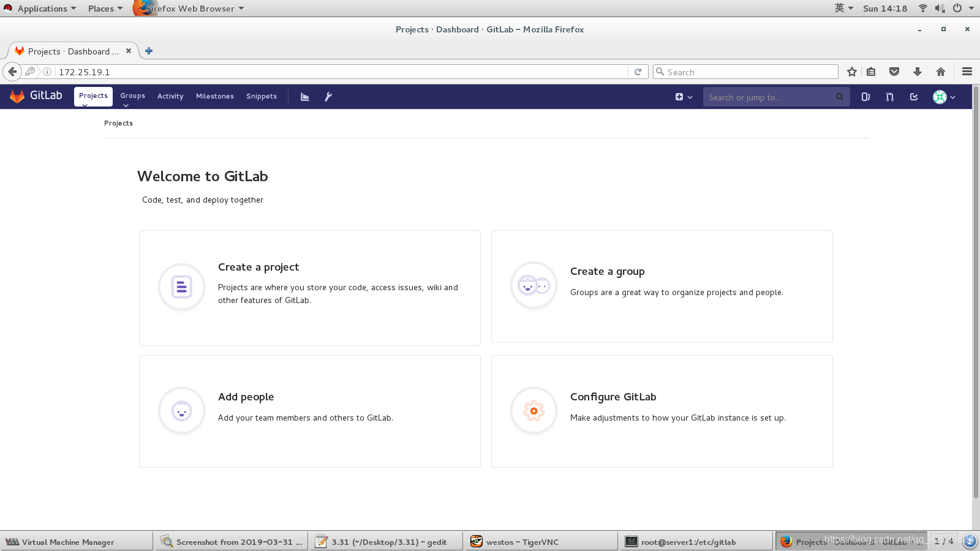This screenshot has height=551, width=980.
Task: Open the Activity nav item
Action: pos(170,96)
